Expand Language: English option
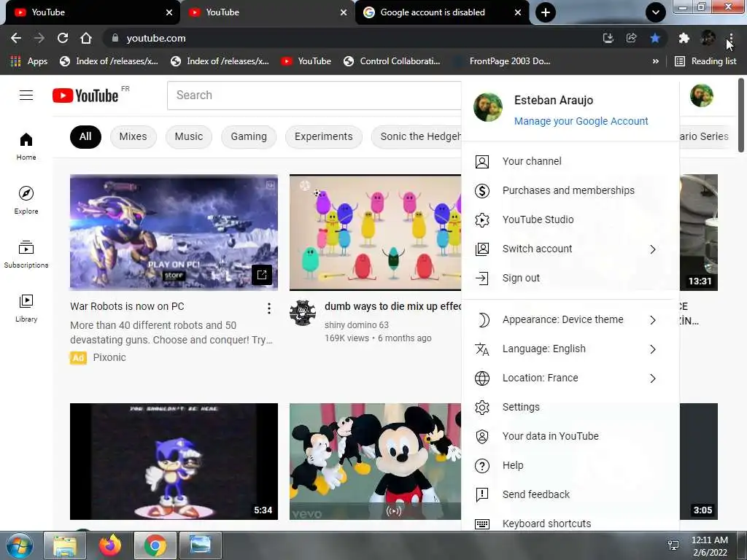The image size is (747, 560). [x=570, y=349]
